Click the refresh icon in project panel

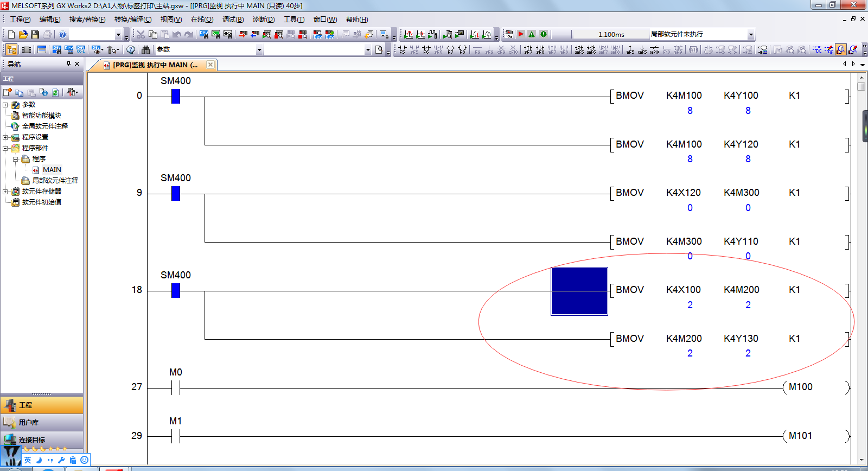55,92
